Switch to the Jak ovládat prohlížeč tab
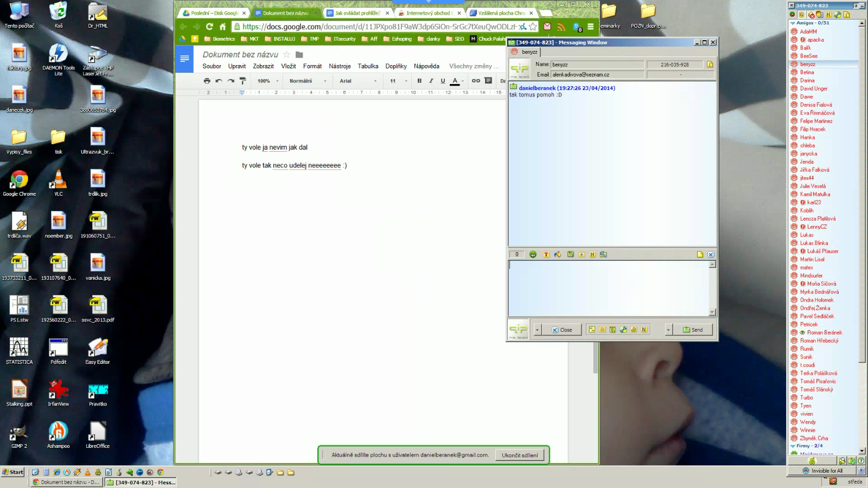 (x=358, y=13)
